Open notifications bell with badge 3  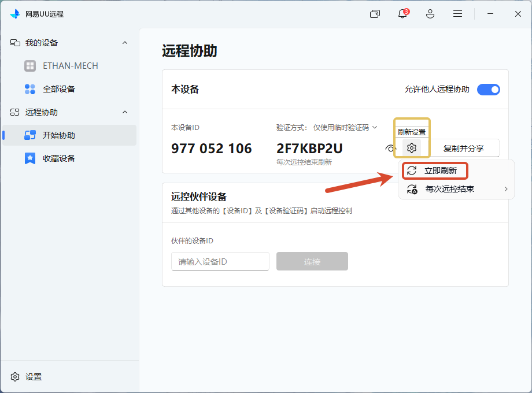coord(402,14)
